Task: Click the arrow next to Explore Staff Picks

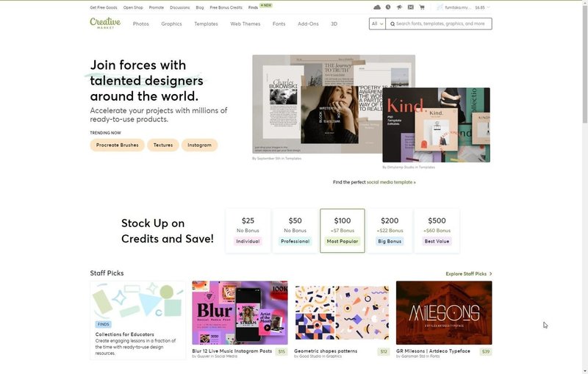Action: [x=490, y=274]
